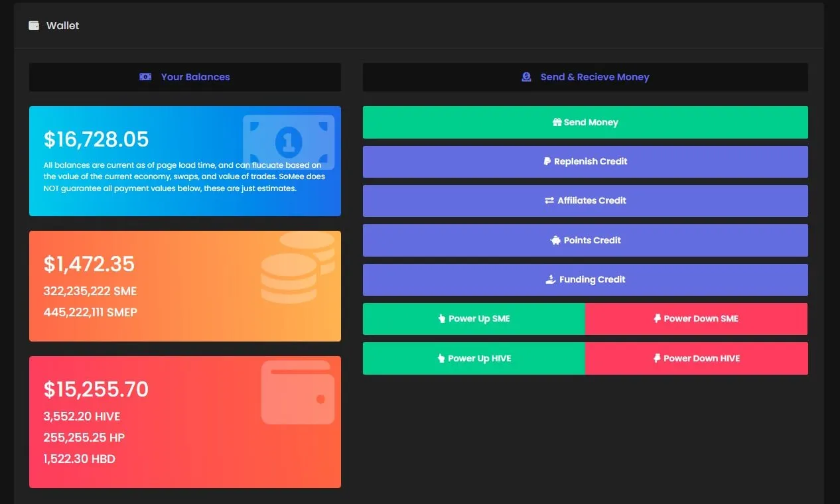The width and height of the screenshot is (840, 504).
Task: Click the money bill icon beside Your Balances
Action: tap(145, 77)
